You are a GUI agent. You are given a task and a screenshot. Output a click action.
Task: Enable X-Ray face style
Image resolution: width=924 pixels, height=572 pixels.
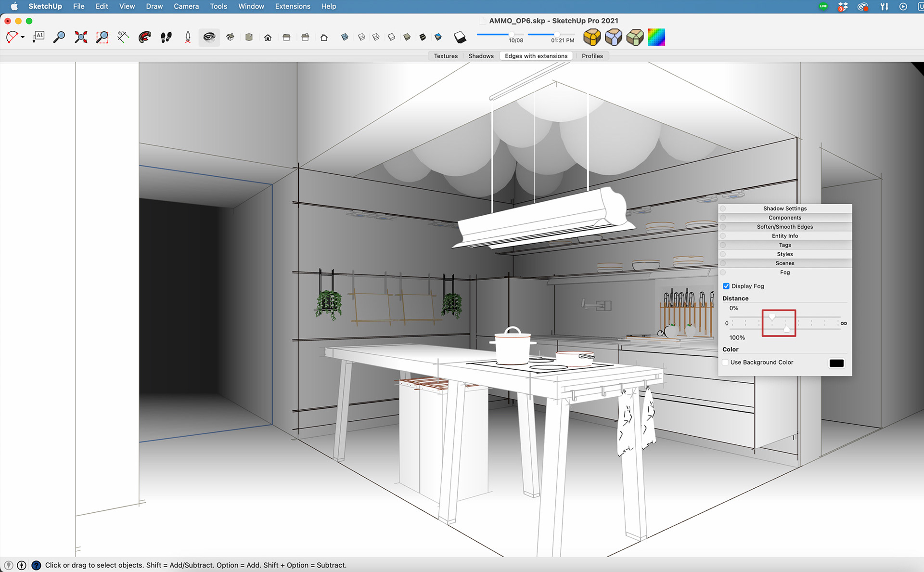tap(345, 37)
